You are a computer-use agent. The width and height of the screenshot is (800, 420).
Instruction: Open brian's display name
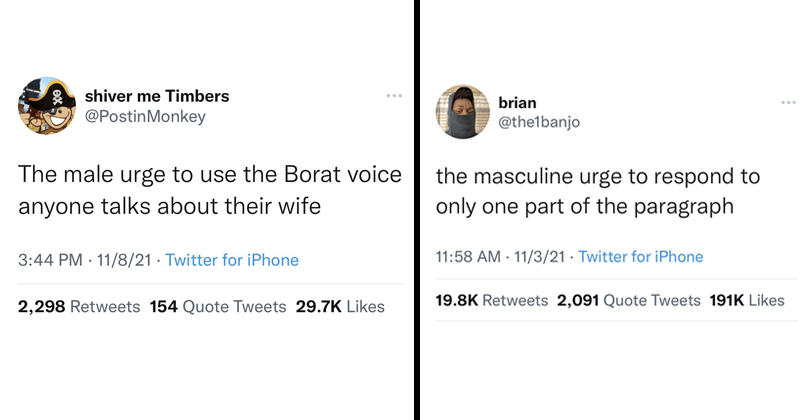coord(519,102)
